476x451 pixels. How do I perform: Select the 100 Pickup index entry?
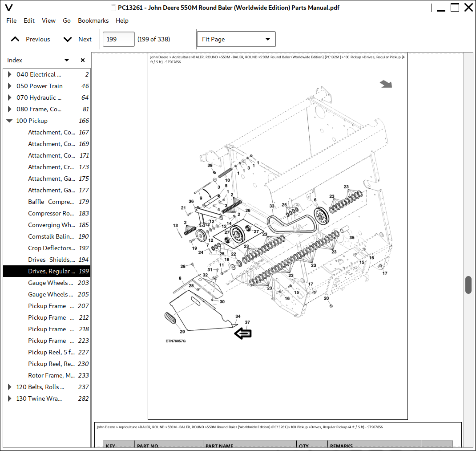(47, 121)
